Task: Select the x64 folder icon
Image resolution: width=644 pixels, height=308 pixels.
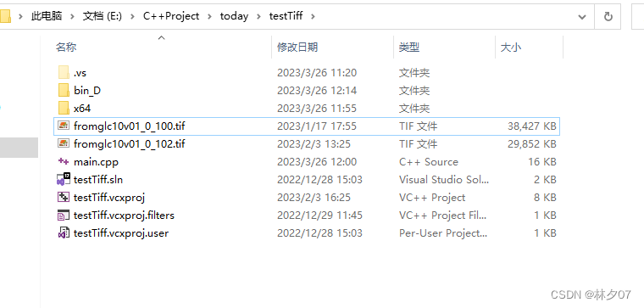Action: (x=64, y=108)
